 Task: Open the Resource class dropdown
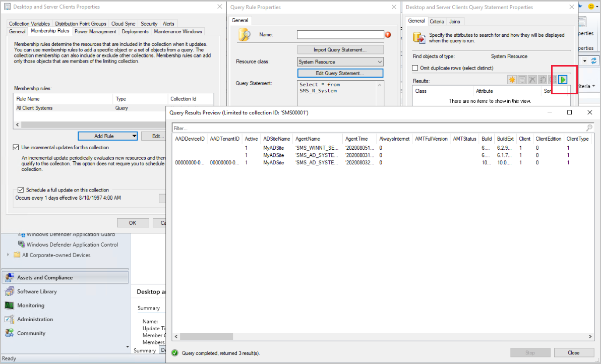pos(340,62)
